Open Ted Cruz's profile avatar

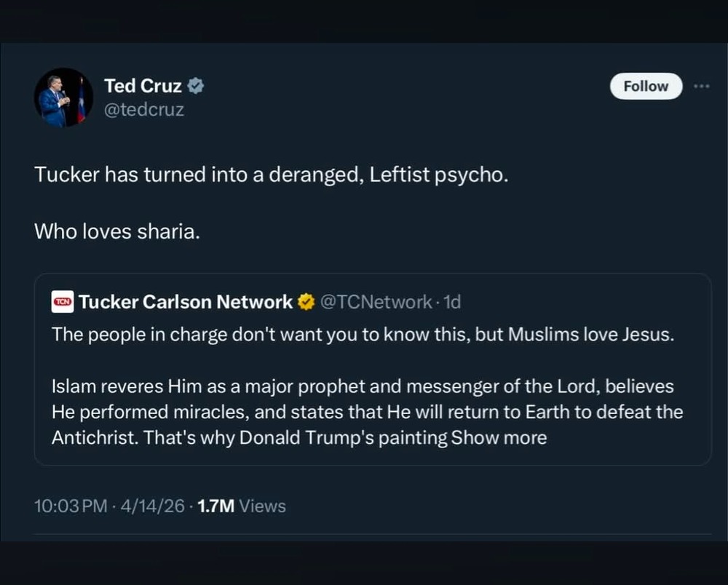tap(63, 97)
